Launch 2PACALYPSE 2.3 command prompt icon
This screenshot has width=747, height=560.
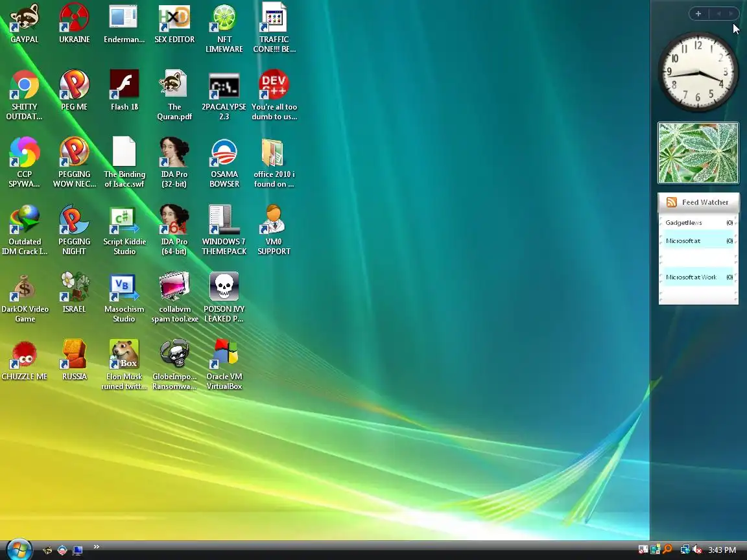224,95
